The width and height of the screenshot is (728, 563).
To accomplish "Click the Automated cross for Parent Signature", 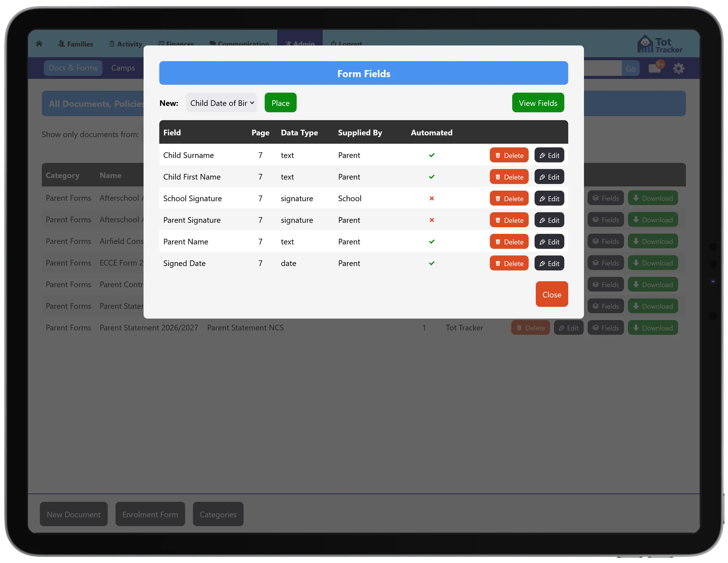I will pyautogui.click(x=432, y=220).
